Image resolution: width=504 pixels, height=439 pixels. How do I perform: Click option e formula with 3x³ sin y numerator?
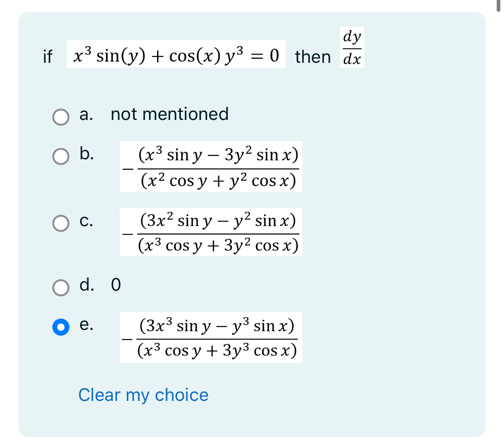(x=211, y=337)
